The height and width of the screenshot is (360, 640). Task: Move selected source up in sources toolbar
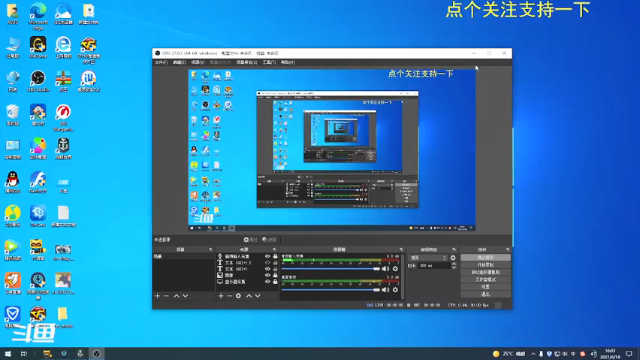coord(249,296)
